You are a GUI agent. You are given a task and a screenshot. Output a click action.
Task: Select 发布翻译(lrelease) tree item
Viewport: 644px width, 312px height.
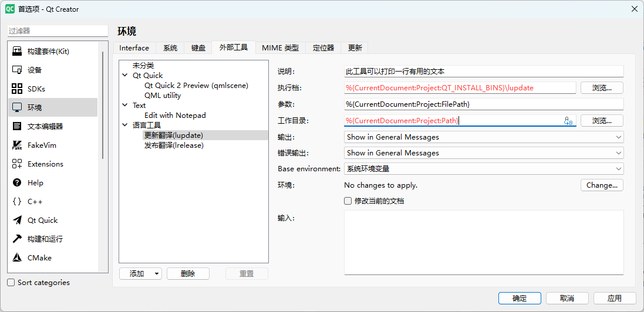[174, 145]
